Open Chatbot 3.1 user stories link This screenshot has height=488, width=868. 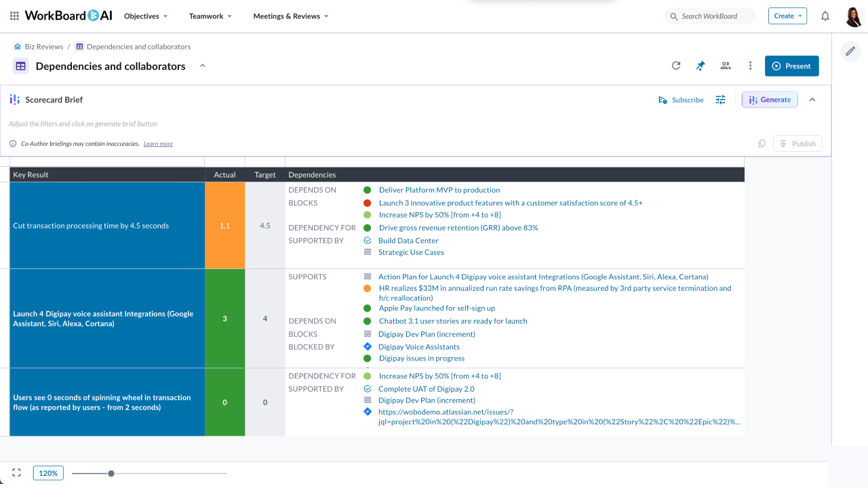tap(453, 321)
